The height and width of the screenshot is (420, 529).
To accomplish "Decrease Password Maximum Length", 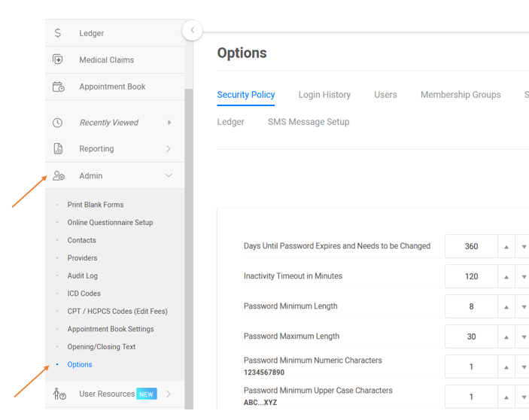I will pyautogui.click(x=523, y=336).
